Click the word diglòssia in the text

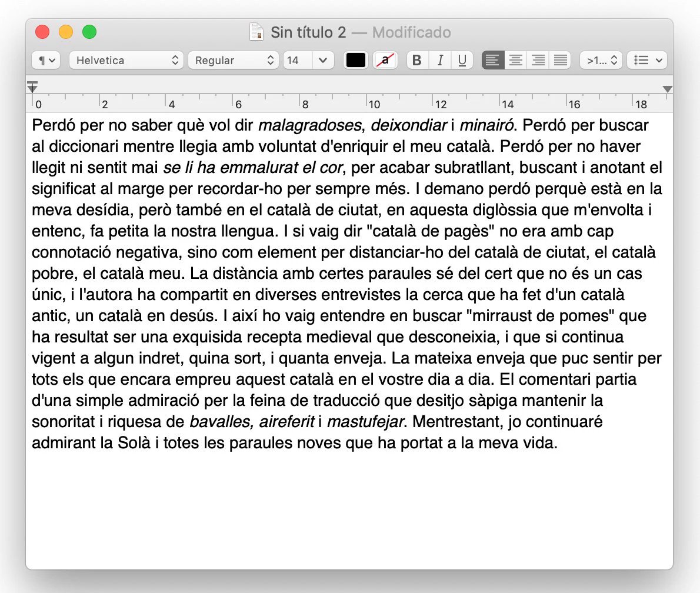505,210
